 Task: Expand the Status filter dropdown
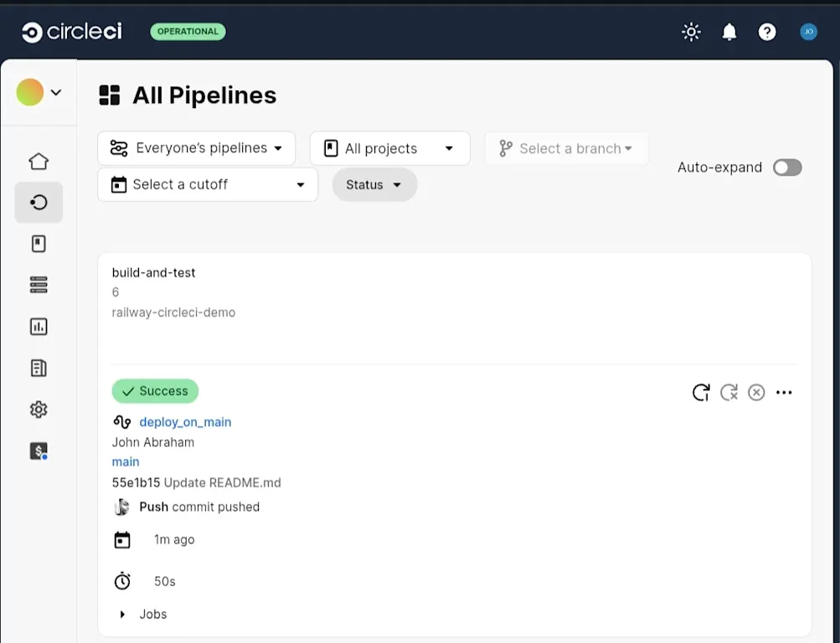coord(374,184)
